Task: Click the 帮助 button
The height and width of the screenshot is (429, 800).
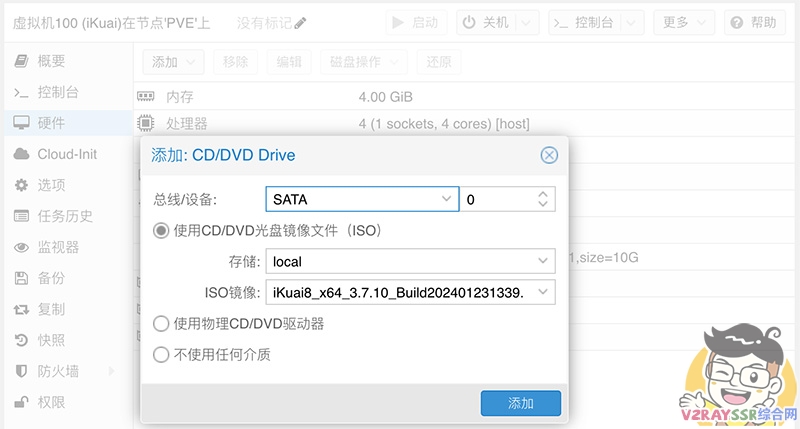Action: [x=755, y=22]
